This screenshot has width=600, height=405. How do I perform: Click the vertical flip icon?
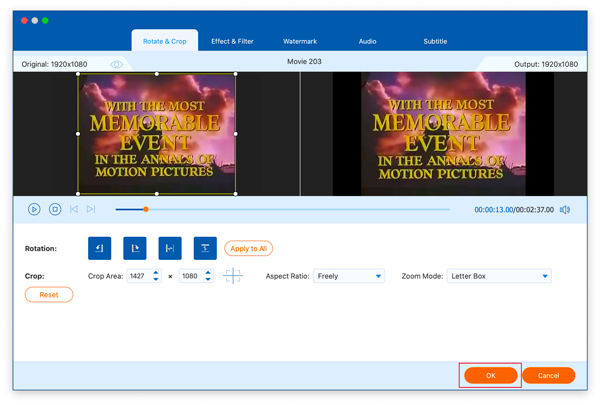[204, 248]
